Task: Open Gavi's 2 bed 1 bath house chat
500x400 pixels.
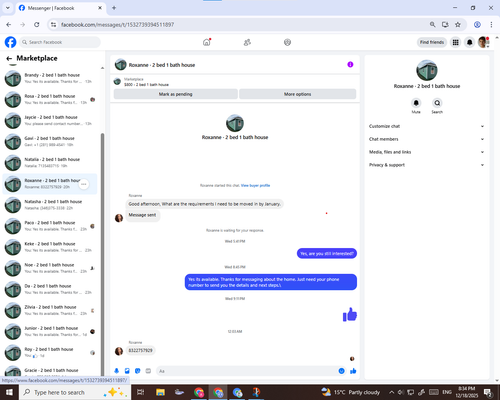Action: coord(50,142)
